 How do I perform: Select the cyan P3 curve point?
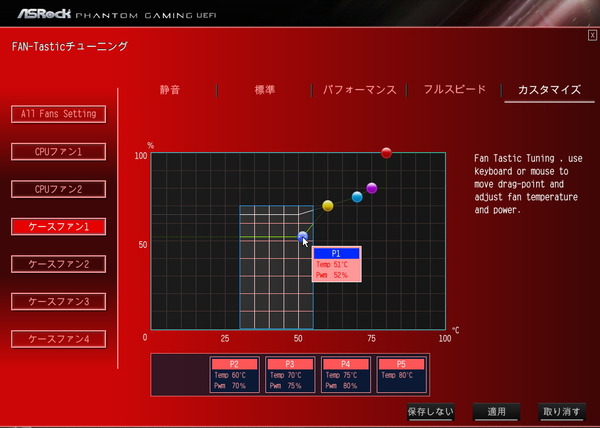click(357, 197)
